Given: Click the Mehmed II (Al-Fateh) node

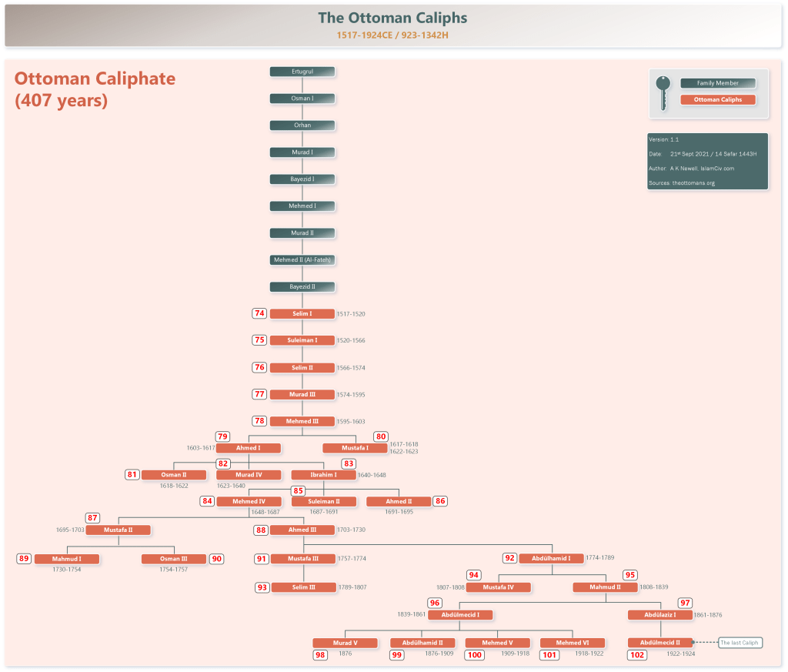Looking at the screenshot, I should [x=302, y=260].
